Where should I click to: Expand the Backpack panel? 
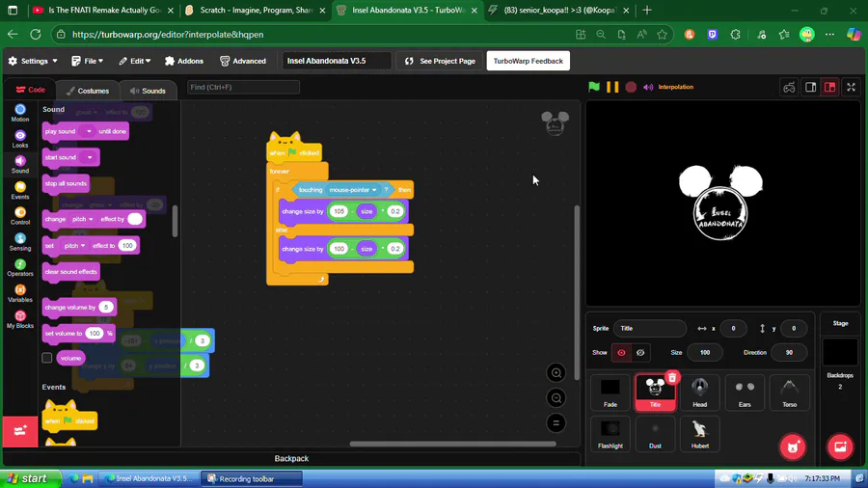291,458
